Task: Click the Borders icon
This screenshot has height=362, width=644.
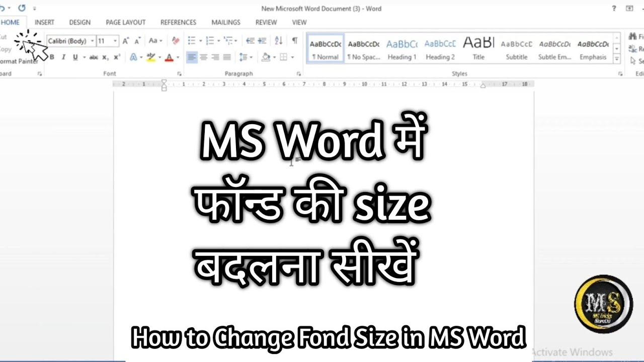Action: point(283,57)
